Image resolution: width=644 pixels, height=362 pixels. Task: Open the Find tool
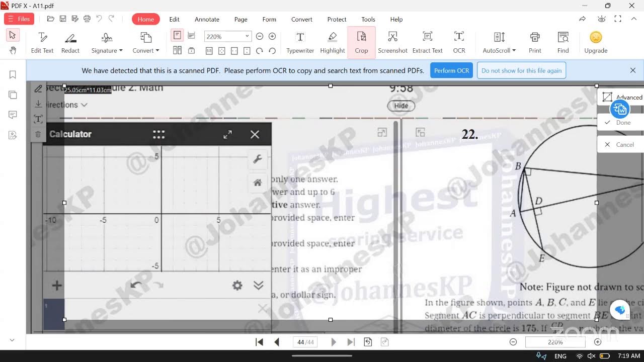563,43
